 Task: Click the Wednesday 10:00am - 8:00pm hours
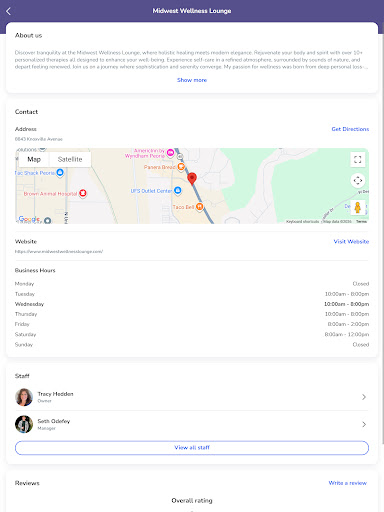347,304
